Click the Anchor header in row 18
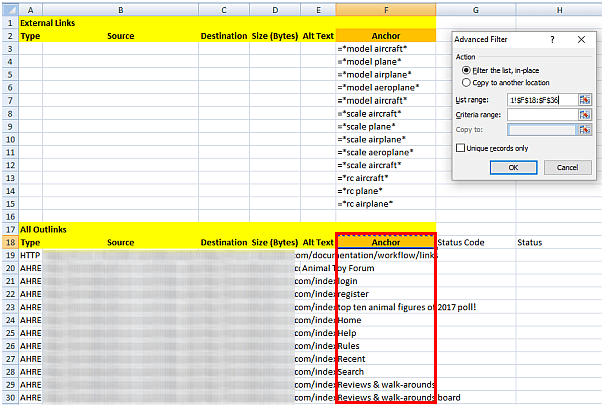 click(x=386, y=242)
